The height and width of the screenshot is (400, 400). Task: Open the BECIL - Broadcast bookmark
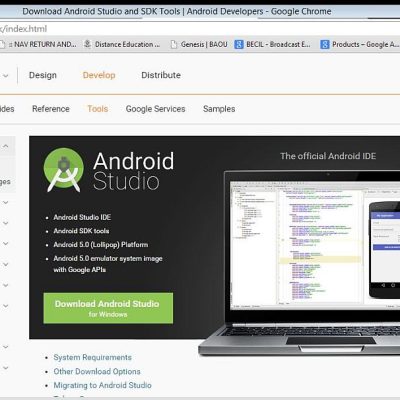[272, 44]
